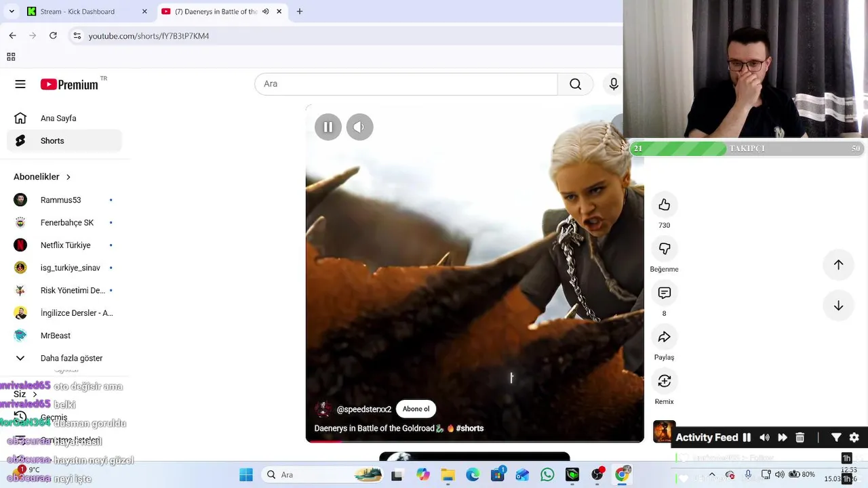Pause the Shorts video

coord(328,127)
